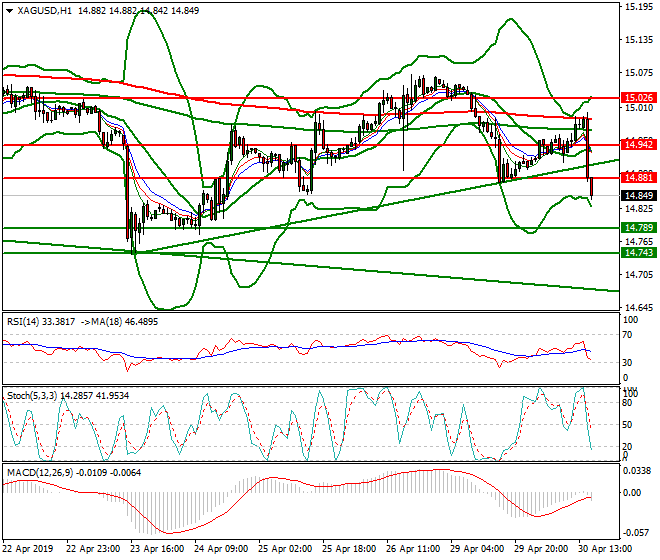Select the red 15.026 price level label
The image size is (660, 560).
point(639,98)
